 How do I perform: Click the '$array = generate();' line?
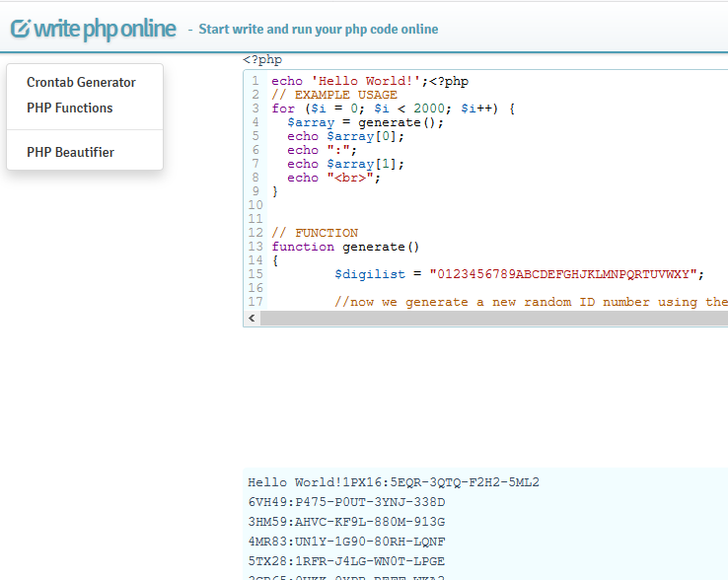[x=365, y=122]
